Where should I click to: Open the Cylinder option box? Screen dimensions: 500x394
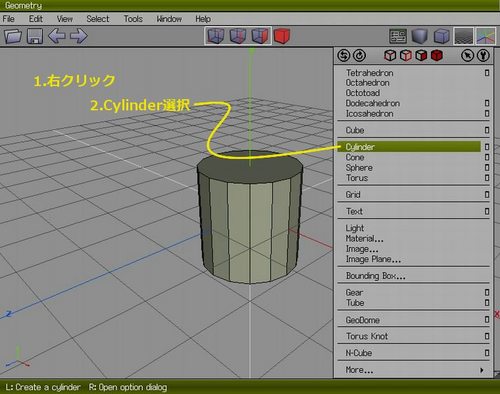click(x=487, y=147)
